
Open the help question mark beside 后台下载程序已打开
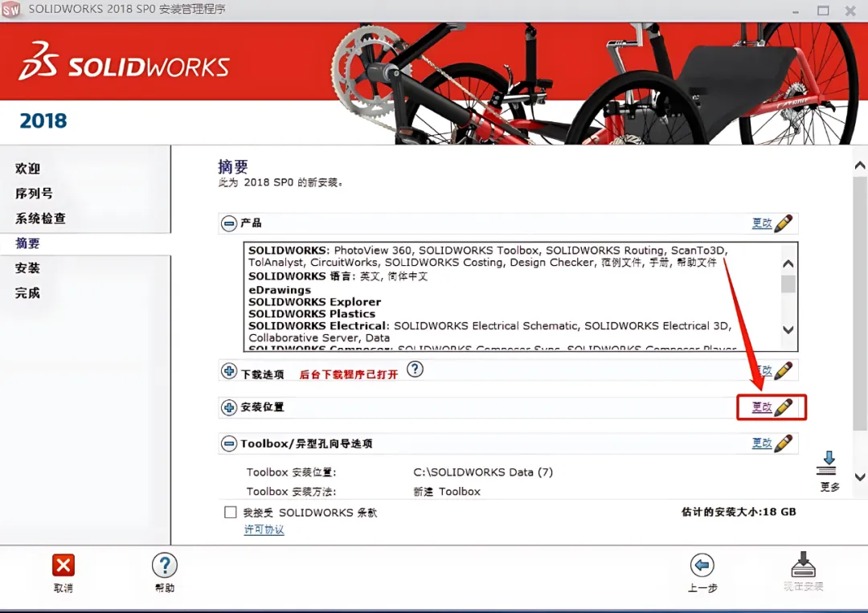pyautogui.click(x=416, y=369)
